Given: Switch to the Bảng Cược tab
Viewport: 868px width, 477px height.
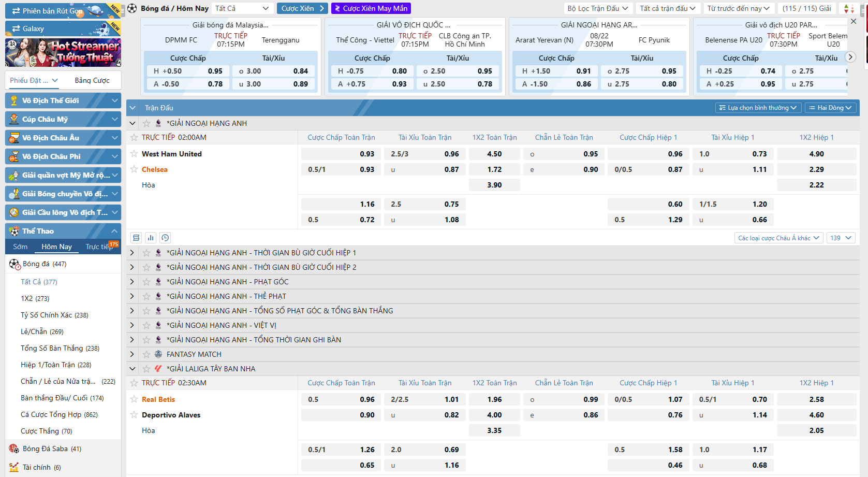Looking at the screenshot, I should pos(92,80).
